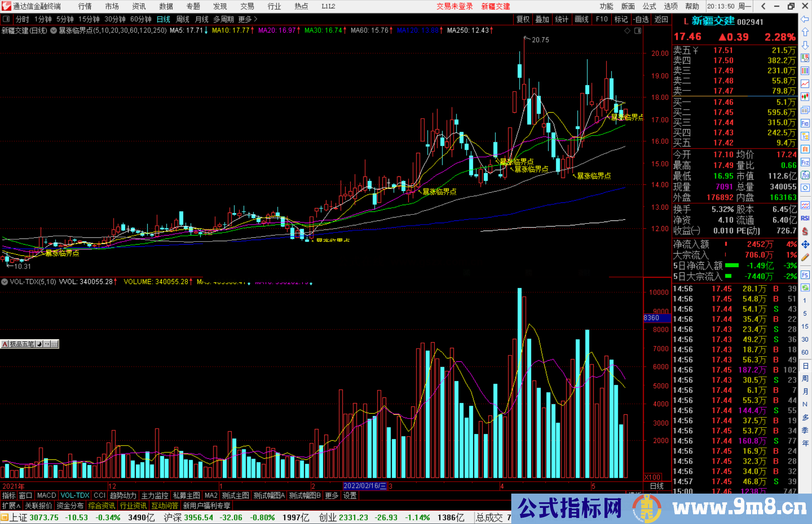This screenshot has height=524, width=812.
Task: Click the 叠加 overlay button
Action: click(x=542, y=19)
